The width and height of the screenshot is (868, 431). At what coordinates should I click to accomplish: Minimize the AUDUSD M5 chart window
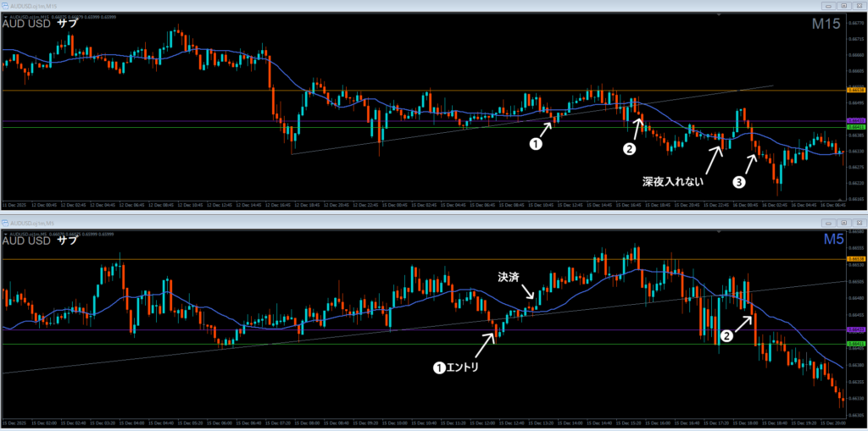click(829, 223)
